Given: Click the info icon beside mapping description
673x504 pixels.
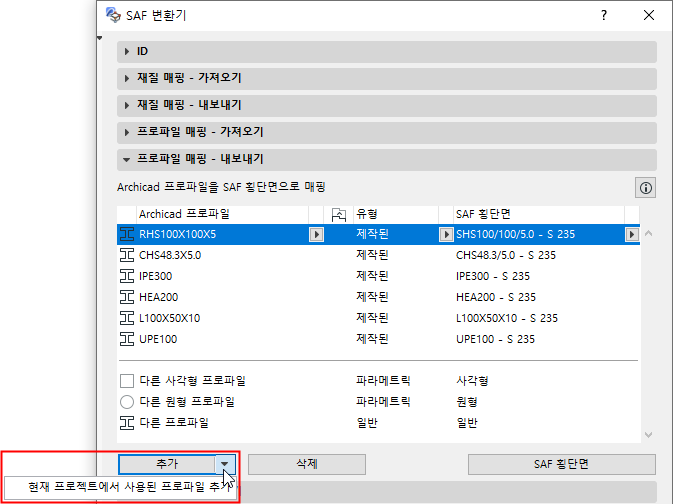Looking at the screenshot, I should 645,188.
